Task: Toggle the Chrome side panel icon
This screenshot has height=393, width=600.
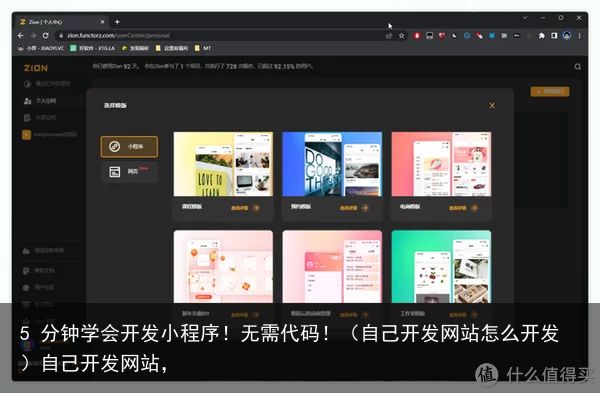Action: pos(554,36)
